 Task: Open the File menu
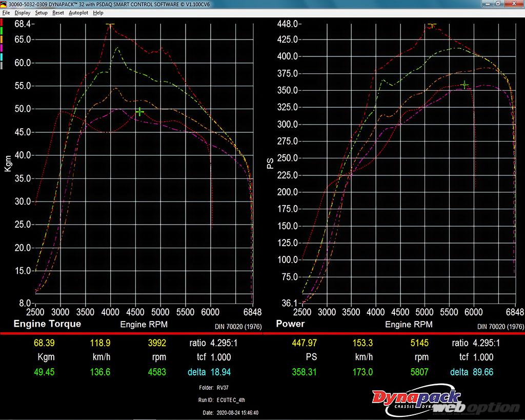[6, 13]
